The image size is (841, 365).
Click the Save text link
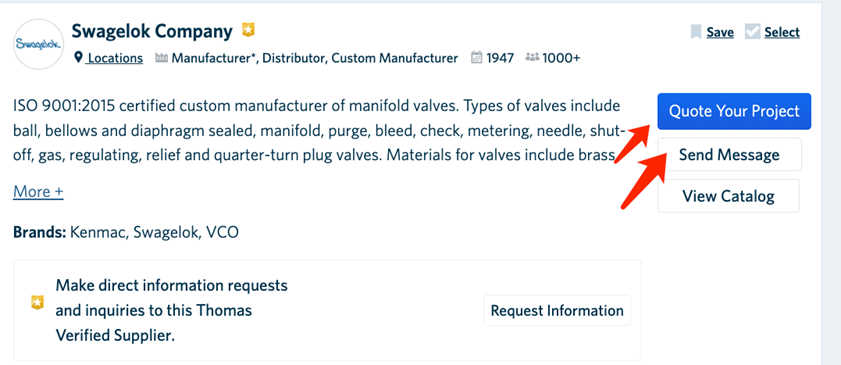[x=720, y=32]
